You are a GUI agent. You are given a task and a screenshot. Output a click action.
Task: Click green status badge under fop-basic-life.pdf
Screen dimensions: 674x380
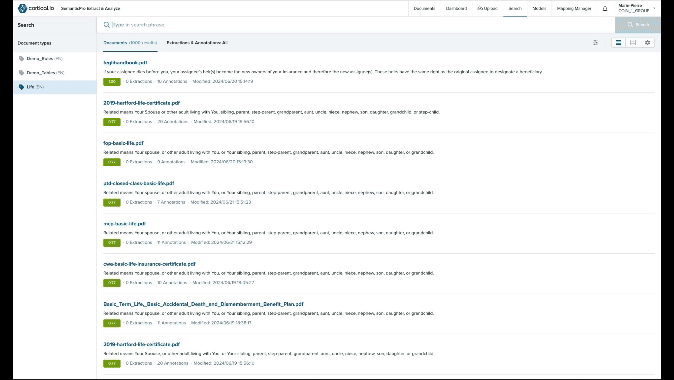click(x=112, y=162)
